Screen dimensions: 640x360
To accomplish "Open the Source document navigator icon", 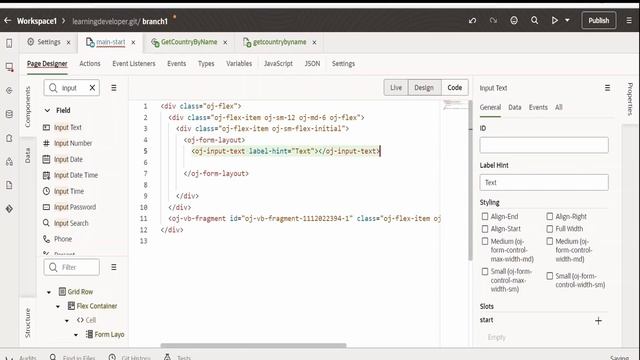I will pos(9,185).
